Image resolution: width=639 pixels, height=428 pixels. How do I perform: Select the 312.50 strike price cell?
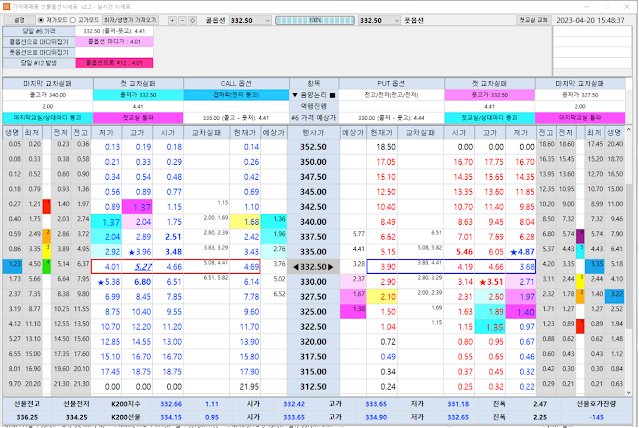coord(314,386)
